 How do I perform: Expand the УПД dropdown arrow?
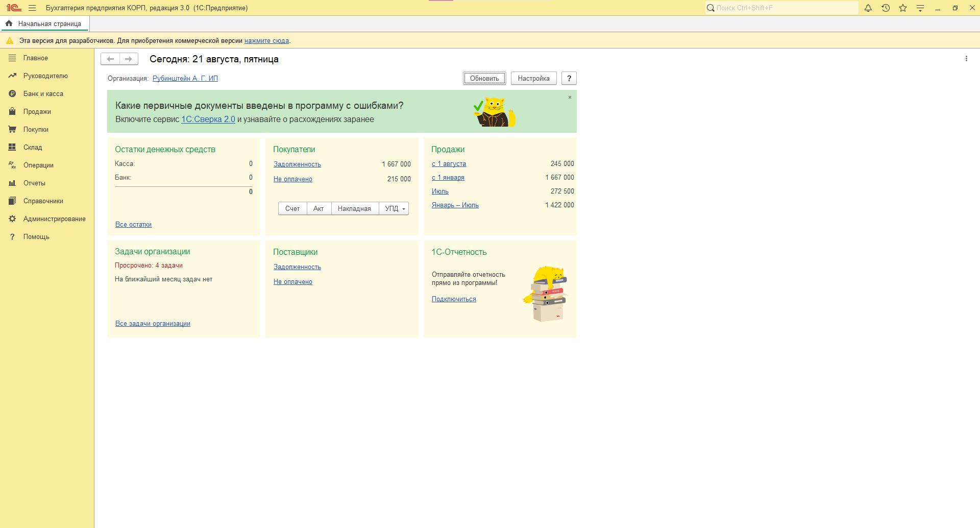pos(404,209)
